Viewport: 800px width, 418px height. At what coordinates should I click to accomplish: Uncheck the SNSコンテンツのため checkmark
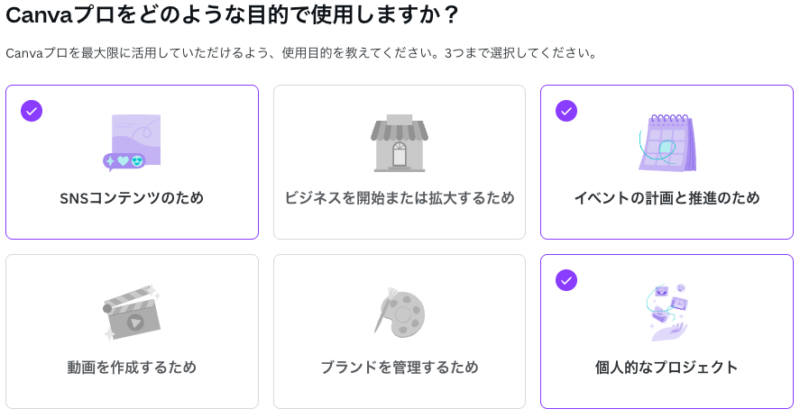pyautogui.click(x=32, y=111)
